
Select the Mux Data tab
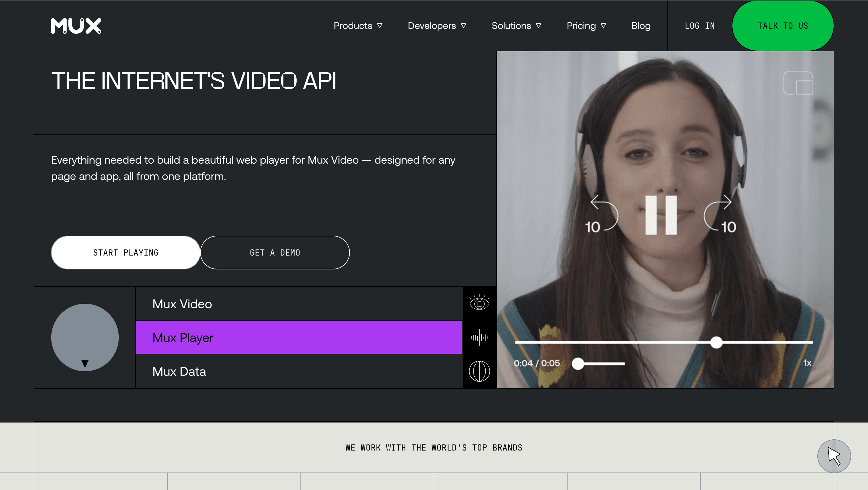(299, 371)
